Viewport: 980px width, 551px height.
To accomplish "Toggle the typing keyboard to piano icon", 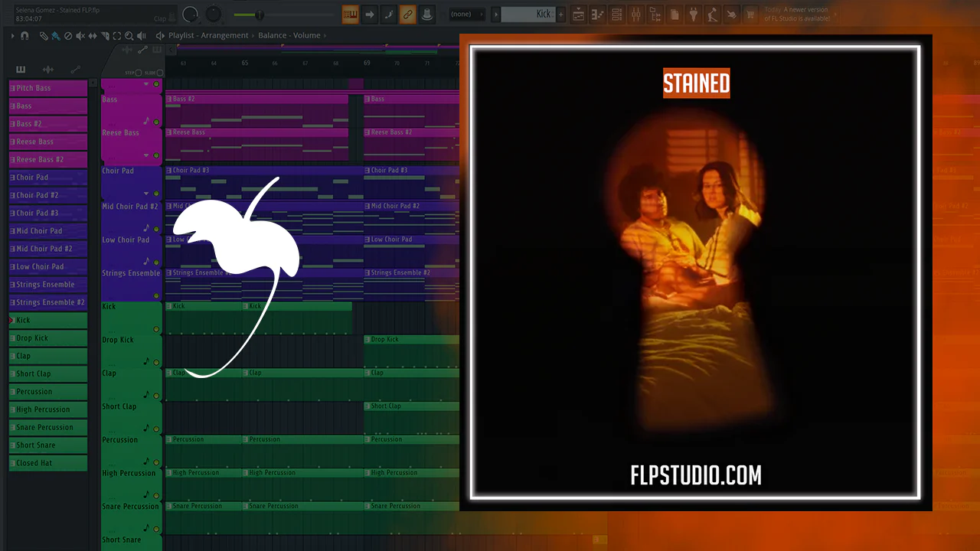I will tap(351, 15).
